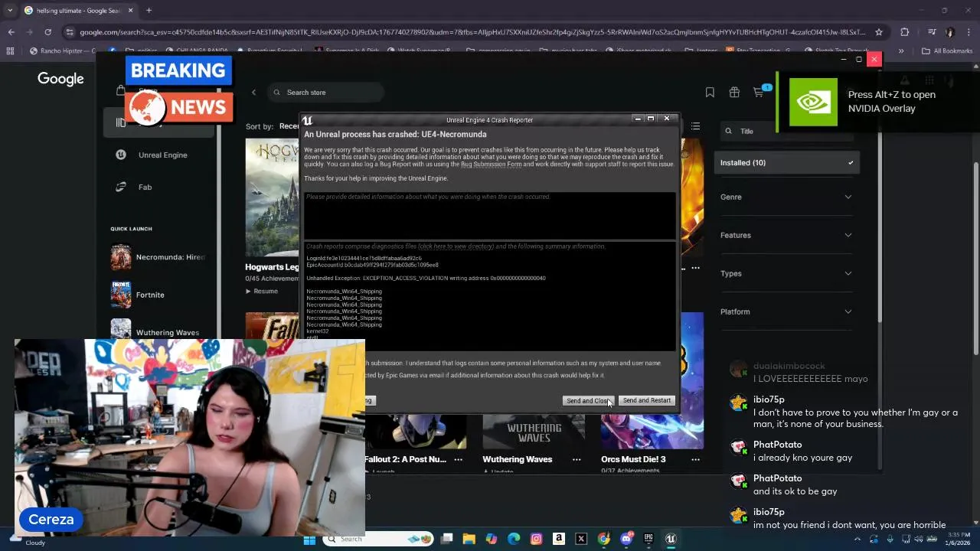Open Microsoft Edge from taskbar
Screen dimensions: 980x551
point(514,540)
